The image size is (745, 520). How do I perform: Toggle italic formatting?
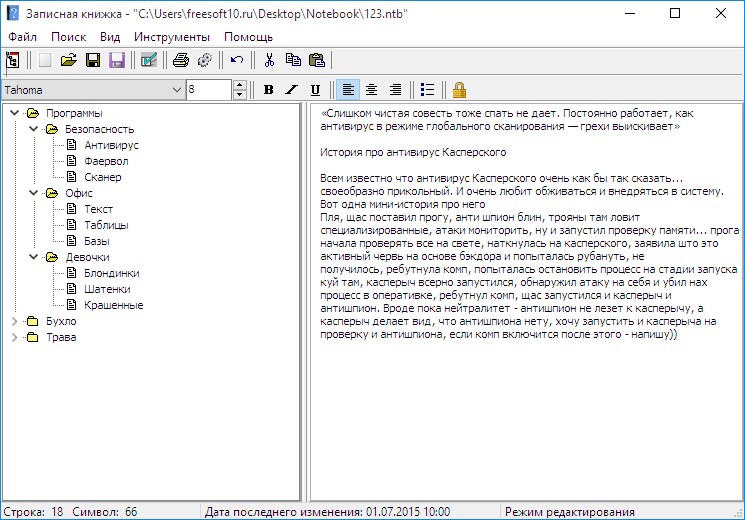(x=292, y=90)
